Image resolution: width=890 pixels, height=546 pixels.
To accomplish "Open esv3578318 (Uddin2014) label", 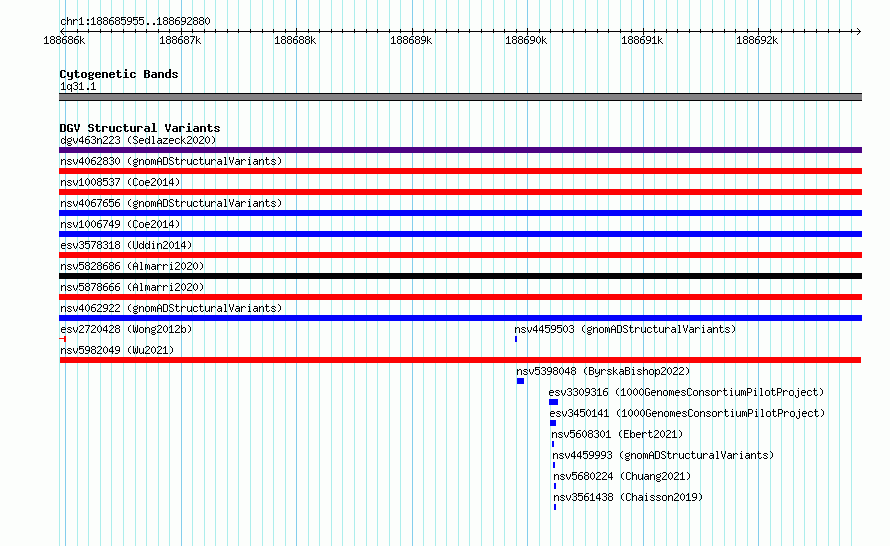I will tap(126, 245).
